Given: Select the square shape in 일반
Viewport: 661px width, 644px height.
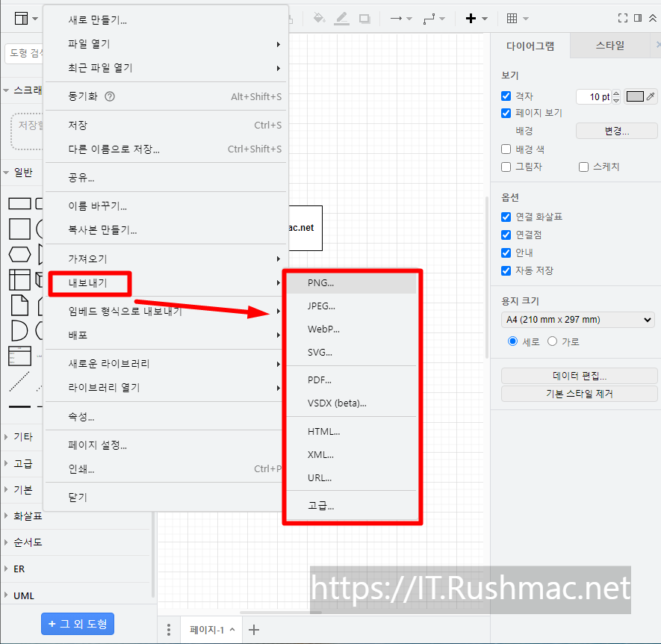Looking at the screenshot, I should [20, 229].
